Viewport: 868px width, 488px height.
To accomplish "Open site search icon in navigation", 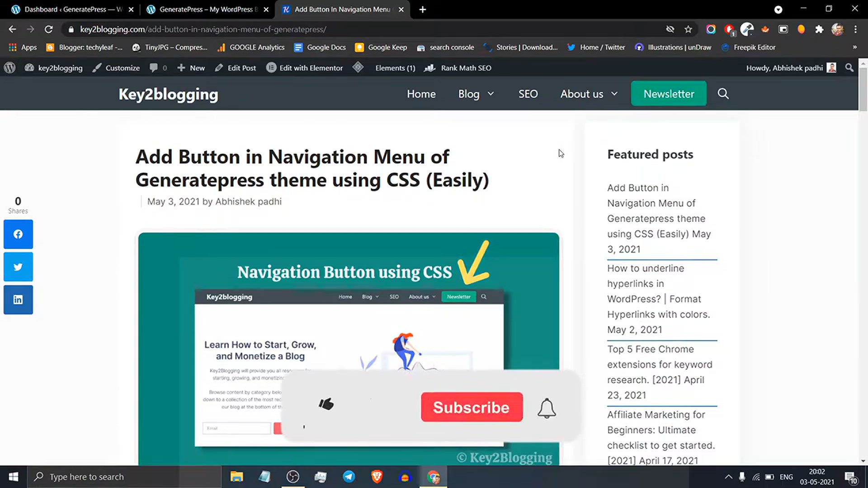I will [723, 94].
